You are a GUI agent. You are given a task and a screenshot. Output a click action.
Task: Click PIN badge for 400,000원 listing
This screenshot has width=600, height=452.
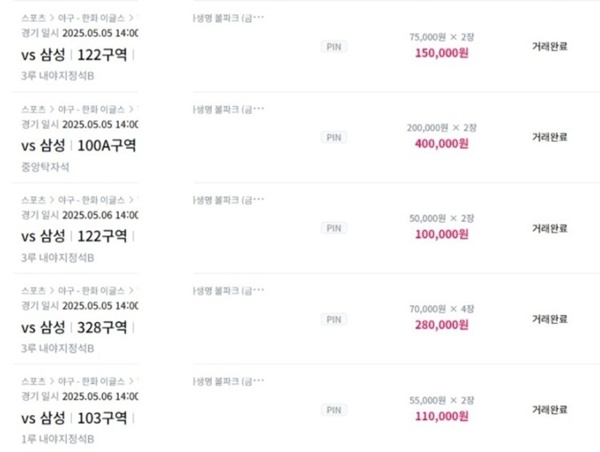click(334, 137)
